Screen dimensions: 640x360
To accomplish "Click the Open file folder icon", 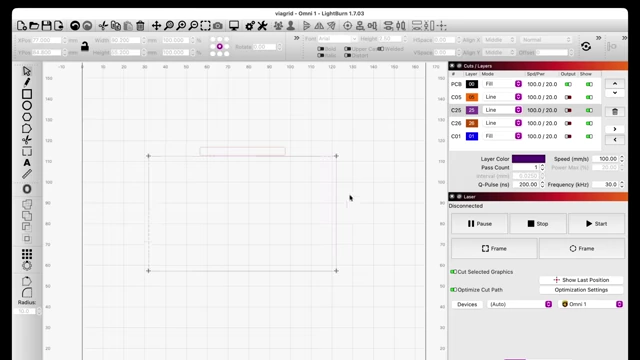I will tap(34, 26).
